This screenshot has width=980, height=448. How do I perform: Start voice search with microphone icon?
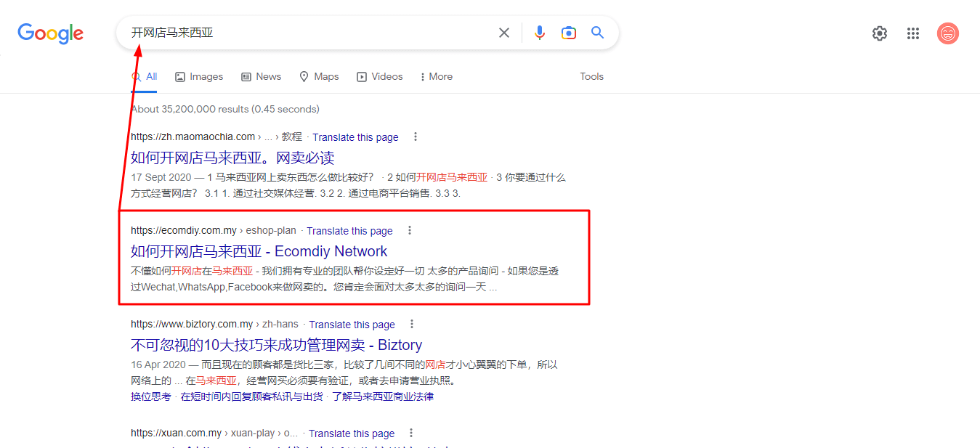(539, 33)
